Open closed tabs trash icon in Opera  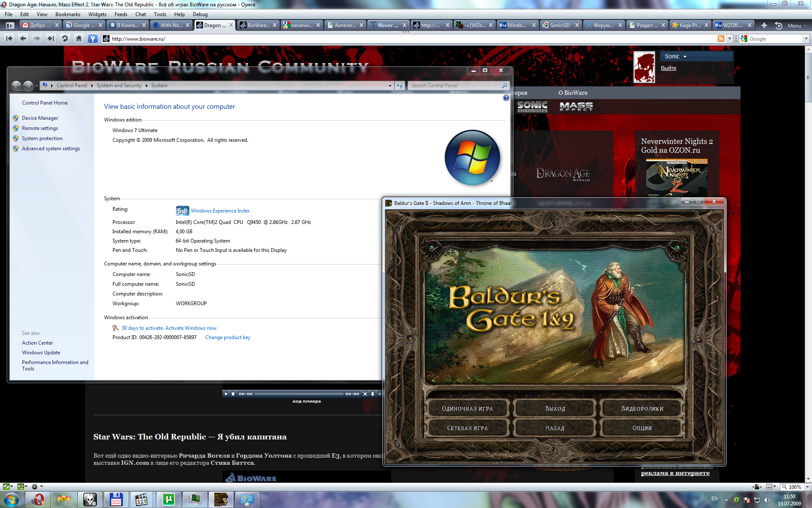pyautogui.click(x=779, y=25)
